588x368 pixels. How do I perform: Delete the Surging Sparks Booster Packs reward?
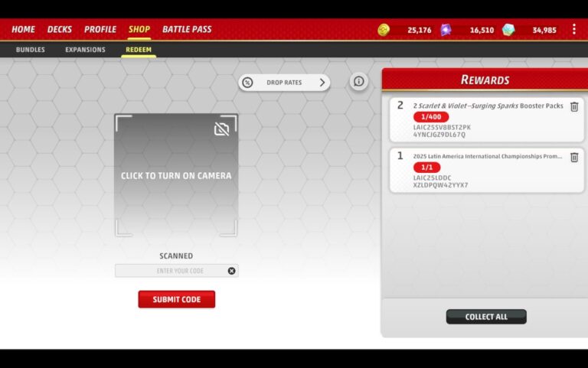point(574,107)
